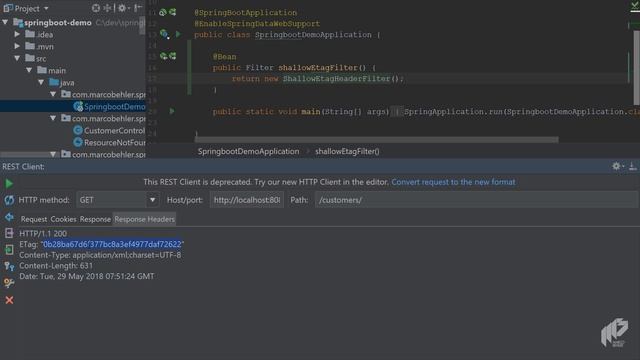Click the HTTP/1.1 200 status line
The width and height of the screenshot is (640, 360).
coord(43,233)
